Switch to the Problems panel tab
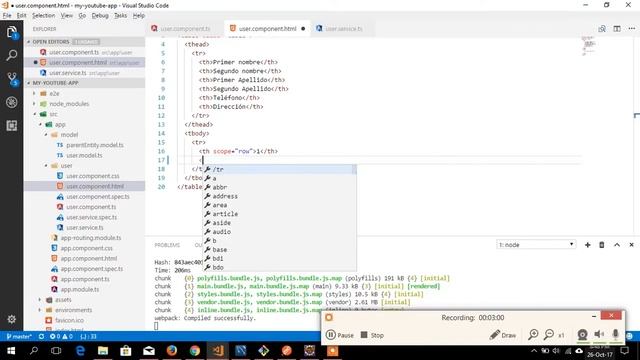This screenshot has width=640, height=360. click(x=167, y=245)
